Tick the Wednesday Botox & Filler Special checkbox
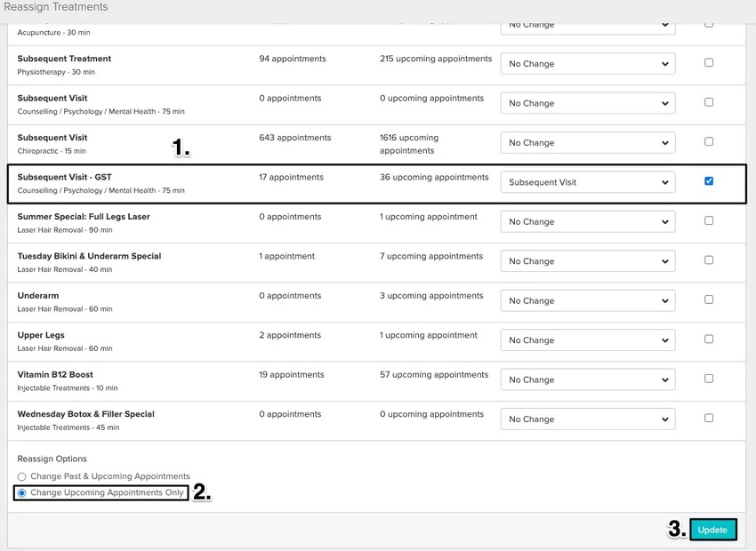The height and width of the screenshot is (551, 756). coord(709,418)
